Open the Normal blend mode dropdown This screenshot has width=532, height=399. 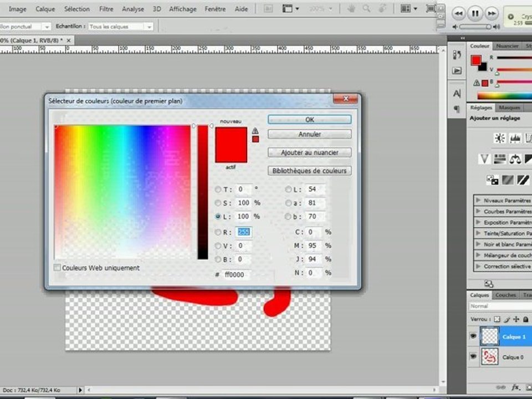point(500,306)
